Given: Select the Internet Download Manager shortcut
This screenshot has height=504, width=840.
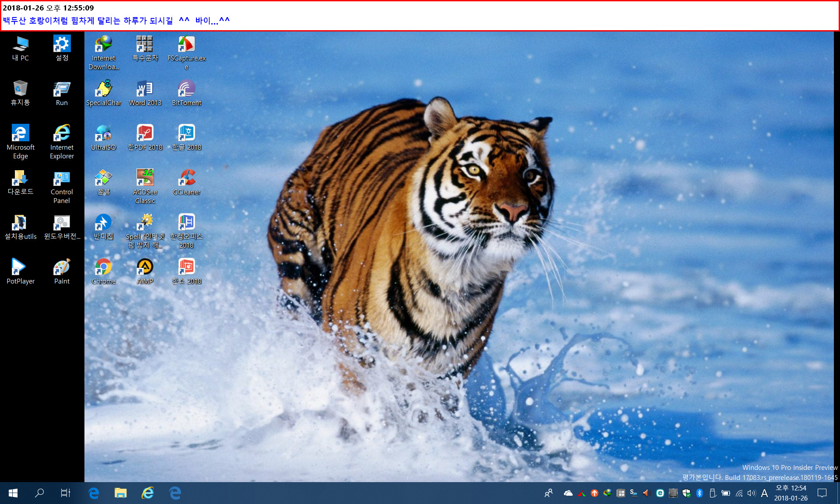Looking at the screenshot, I should coord(104,53).
